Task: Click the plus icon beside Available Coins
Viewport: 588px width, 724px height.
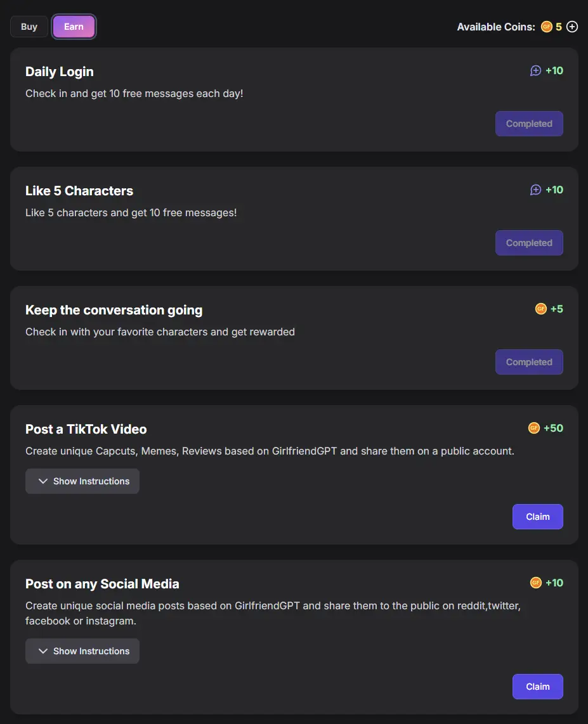Action: point(572,27)
